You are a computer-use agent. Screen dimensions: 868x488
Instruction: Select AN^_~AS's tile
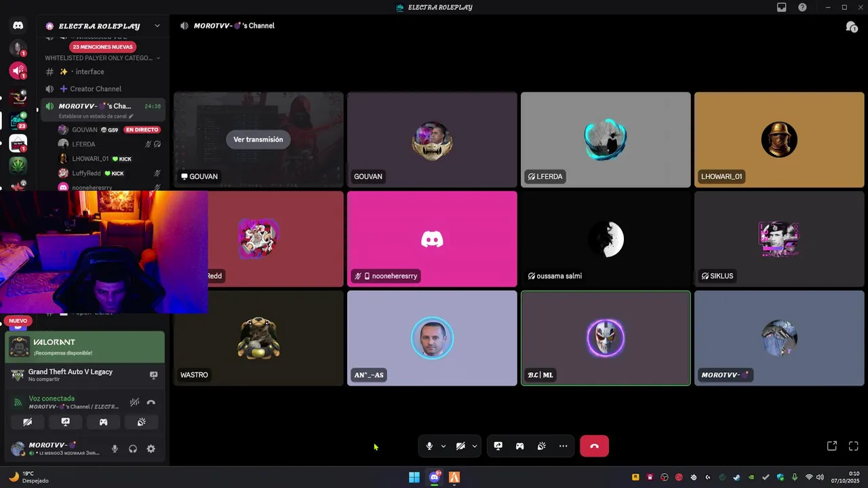[x=432, y=338]
